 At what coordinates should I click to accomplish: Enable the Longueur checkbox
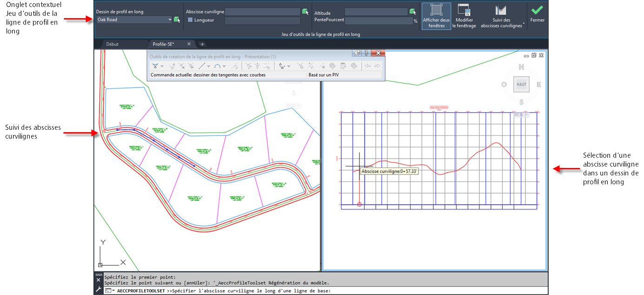click(190, 20)
